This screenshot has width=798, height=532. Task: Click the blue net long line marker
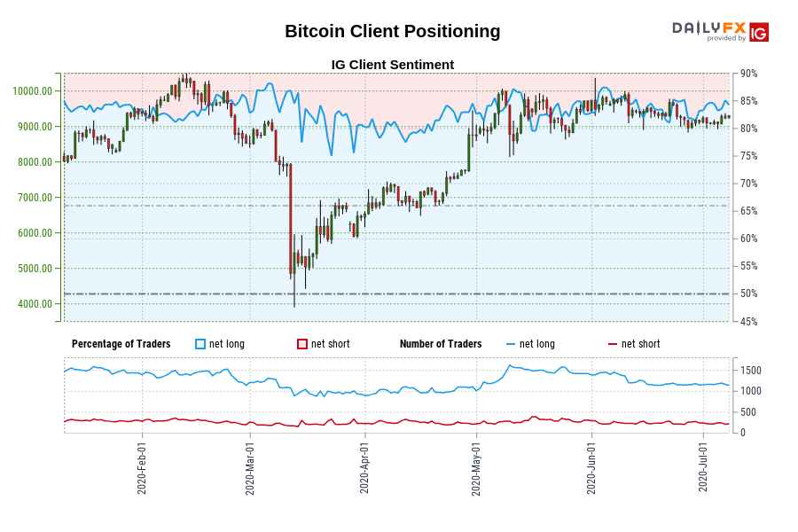(x=511, y=345)
